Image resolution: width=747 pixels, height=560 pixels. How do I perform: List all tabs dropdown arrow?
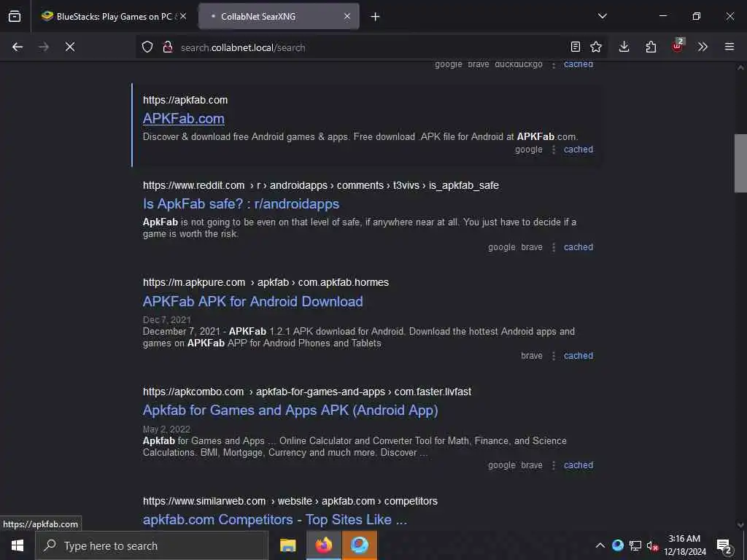pyautogui.click(x=602, y=16)
